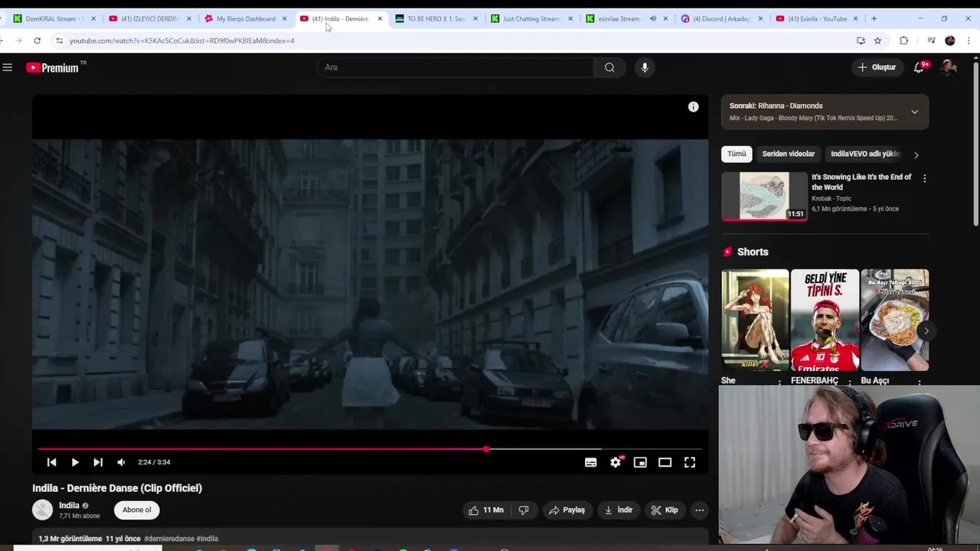This screenshot has width=980, height=551.
Task: Switch to TO BE HERO X tab
Action: pyautogui.click(x=436, y=18)
